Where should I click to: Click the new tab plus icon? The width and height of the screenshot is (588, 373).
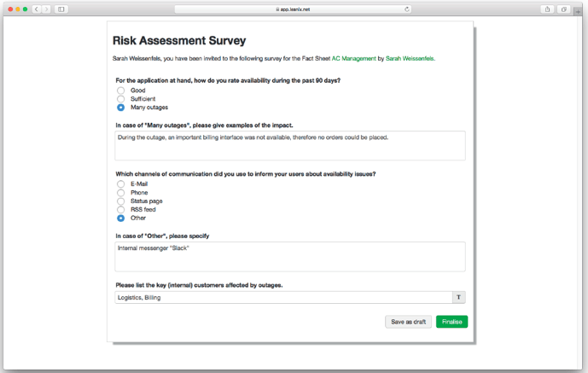pyautogui.click(x=578, y=12)
